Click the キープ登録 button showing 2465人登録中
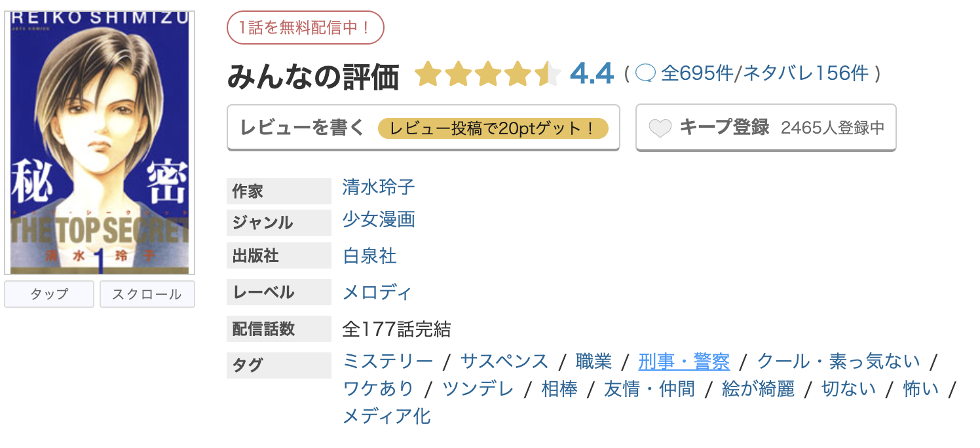Viewport: 980px width, 448px height. (766, 127)
